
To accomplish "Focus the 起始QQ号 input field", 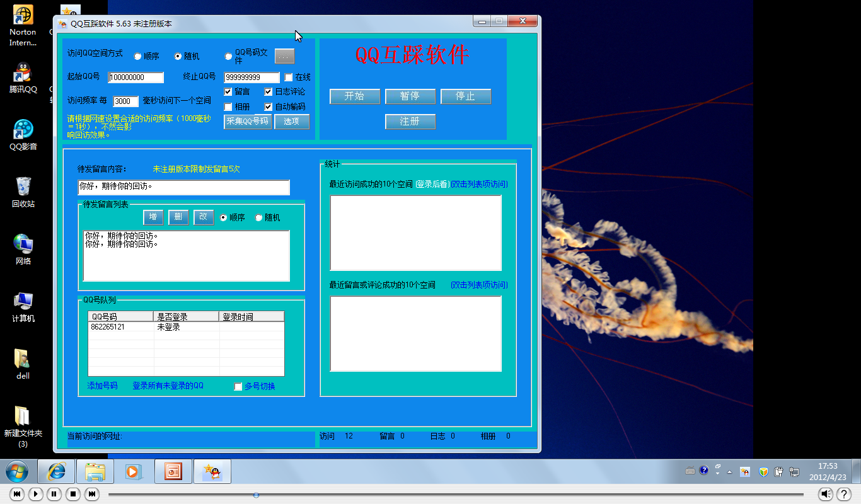I will [136, 77].
